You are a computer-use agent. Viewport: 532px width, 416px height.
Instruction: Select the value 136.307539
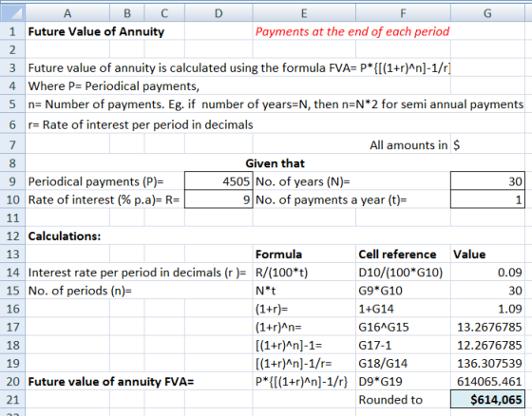click(487, 363)
